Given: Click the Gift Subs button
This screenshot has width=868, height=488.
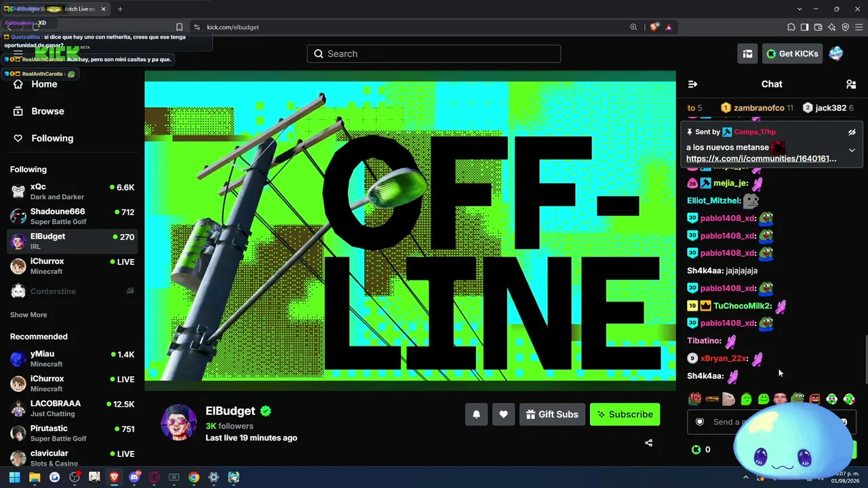Looking at the screenshot, I should pos(552,414).
